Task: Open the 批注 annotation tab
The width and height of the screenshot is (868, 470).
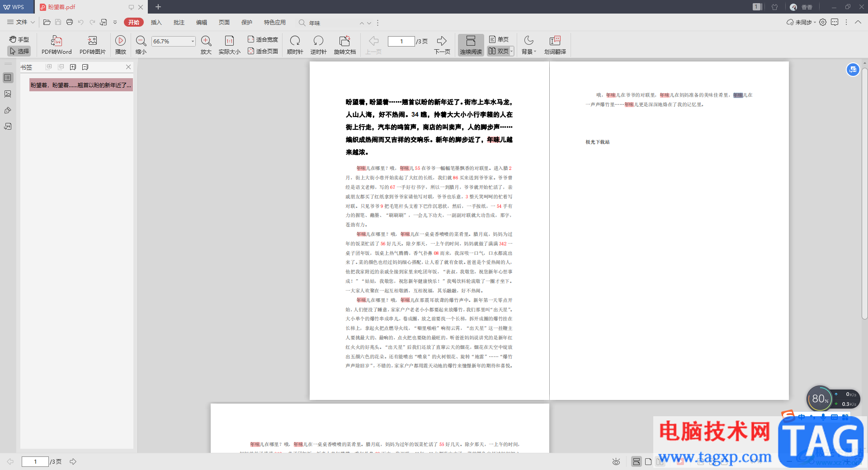Action: pos(179,22)
